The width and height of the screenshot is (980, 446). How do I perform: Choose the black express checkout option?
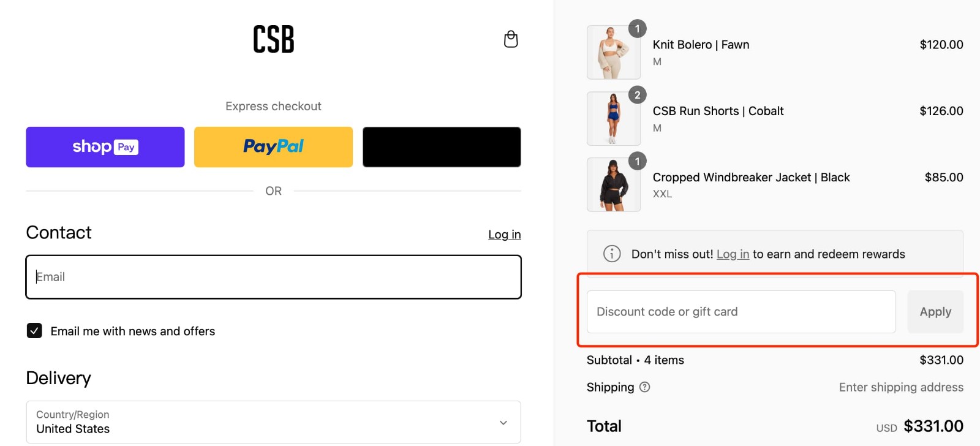441,146
